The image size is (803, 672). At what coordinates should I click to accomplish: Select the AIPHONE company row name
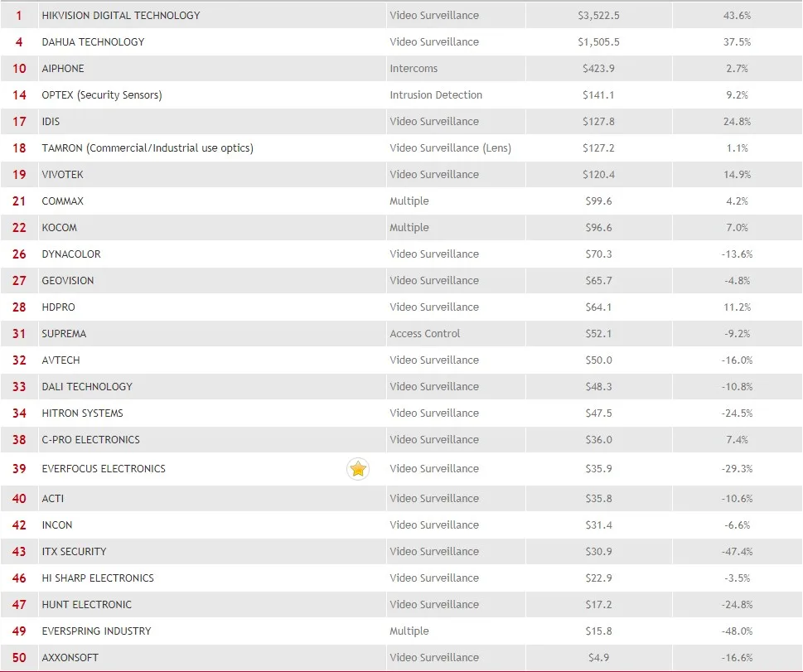[x=63, y=69]
